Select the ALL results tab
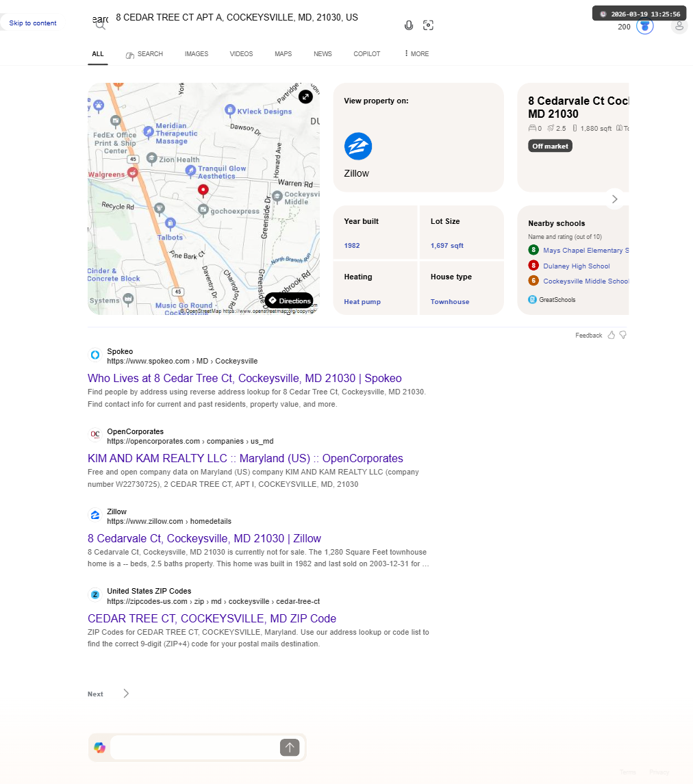The height and width of the screenshot is (784, 693). (98, 53)
